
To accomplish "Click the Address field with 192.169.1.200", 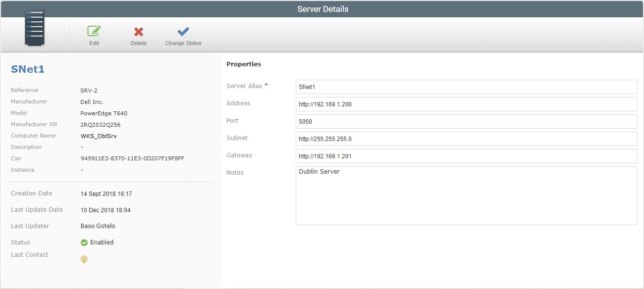I will pos(466,104).
